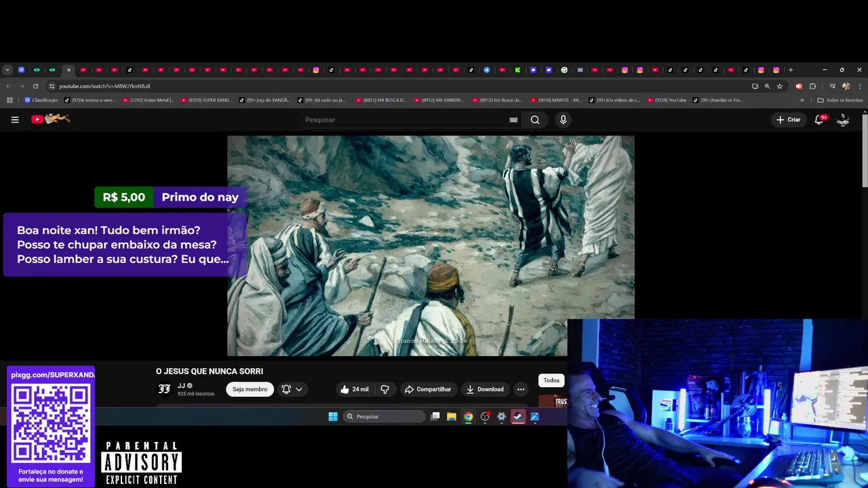
Task: Open the red speaker extension icon
Action: click(798, 86)
